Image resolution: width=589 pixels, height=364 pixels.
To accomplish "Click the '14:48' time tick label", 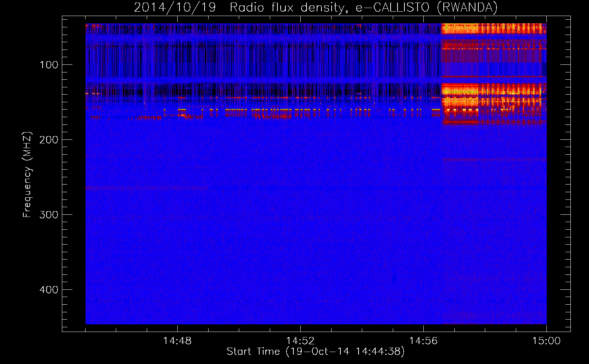I will coord(177,341).
